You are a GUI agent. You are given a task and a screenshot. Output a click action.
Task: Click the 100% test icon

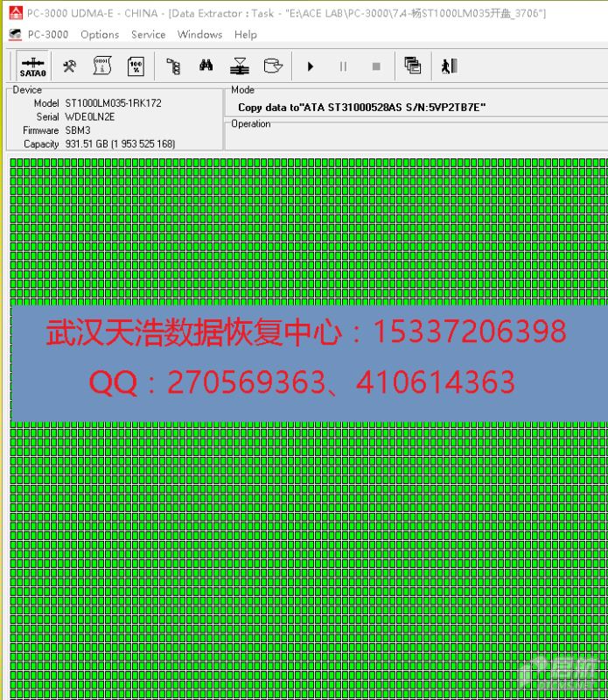[136, 66]
